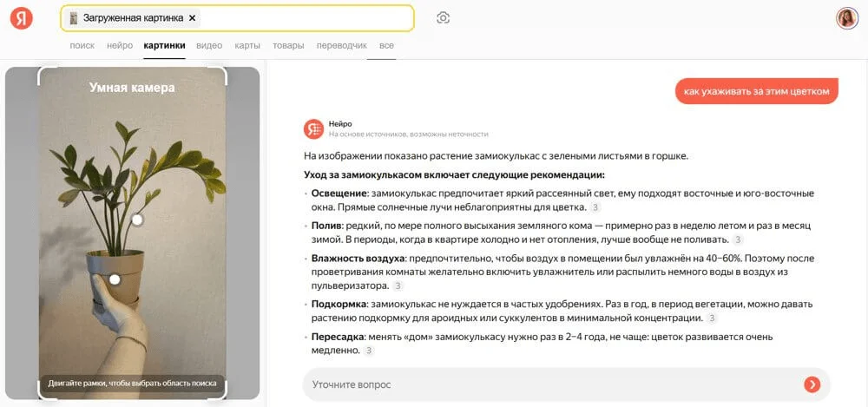Open the видео tab
Image resolution: width=868 pixels, height=407 pixels.
tap(209, 45)
